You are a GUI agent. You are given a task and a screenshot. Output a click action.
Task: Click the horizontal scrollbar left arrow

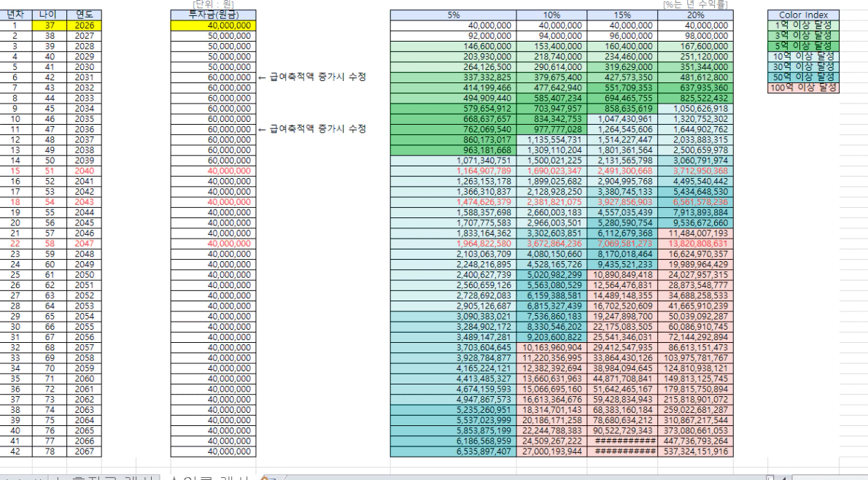click(x=783, y=478)
